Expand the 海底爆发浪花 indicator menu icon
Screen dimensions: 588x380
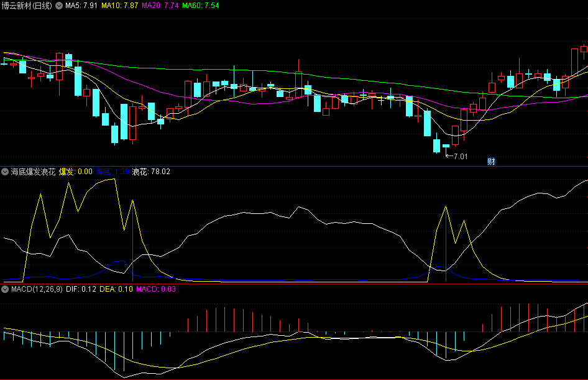point(5,172)
